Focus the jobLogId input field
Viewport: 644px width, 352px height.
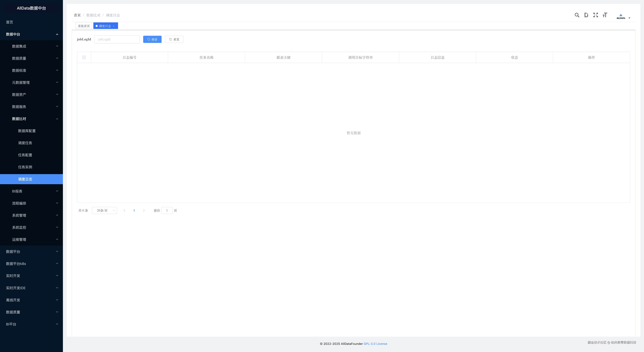coord(117,39)
